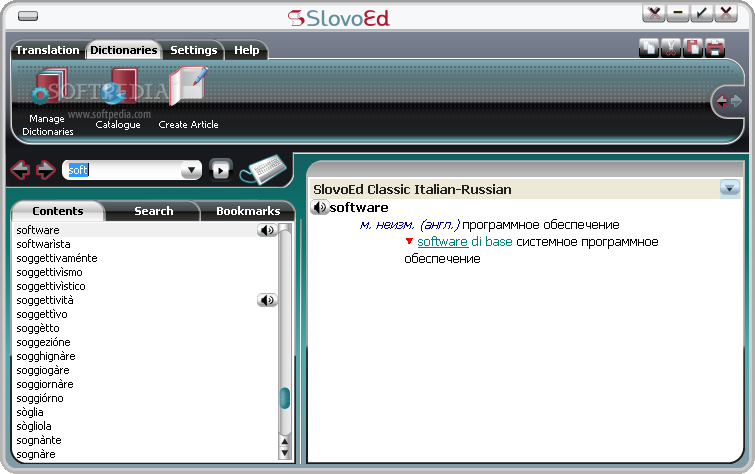The width and height of the screenshot is (755, 474).
Task: Click the checkmark button in title bar
Action: 702,13
